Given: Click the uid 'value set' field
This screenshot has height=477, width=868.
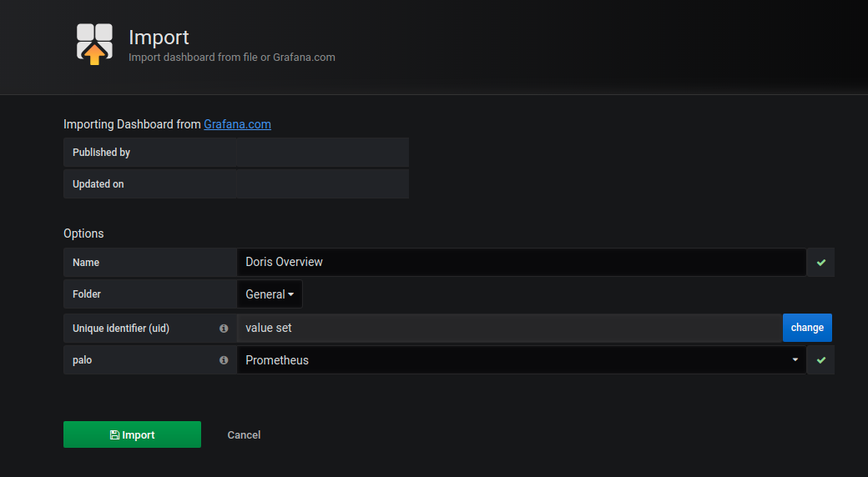Looking at the screenshot, I should (x=509, y=329).
